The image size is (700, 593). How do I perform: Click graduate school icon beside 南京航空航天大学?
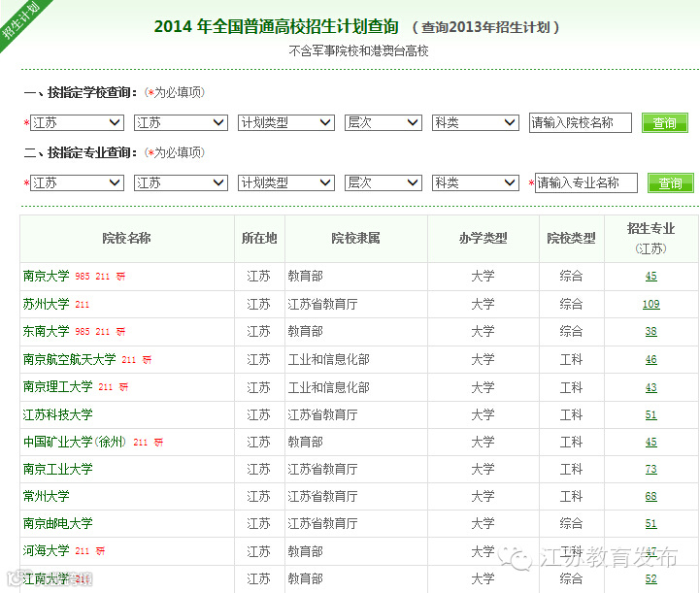point(148,360)
